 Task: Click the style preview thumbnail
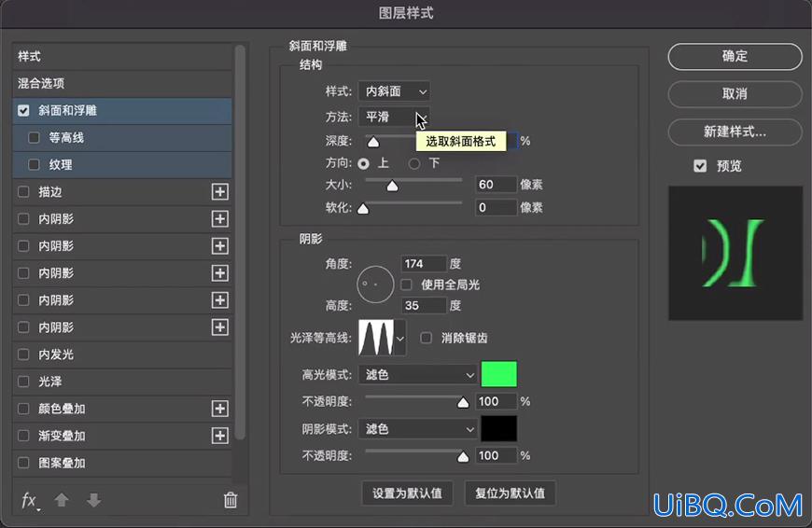[x=735, y=253]
